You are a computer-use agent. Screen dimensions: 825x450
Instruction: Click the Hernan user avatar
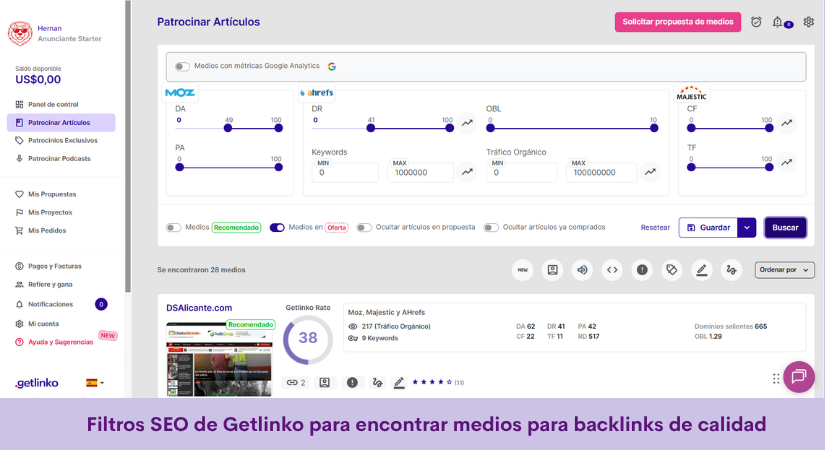pyautogui.click(x=20, y=34)
